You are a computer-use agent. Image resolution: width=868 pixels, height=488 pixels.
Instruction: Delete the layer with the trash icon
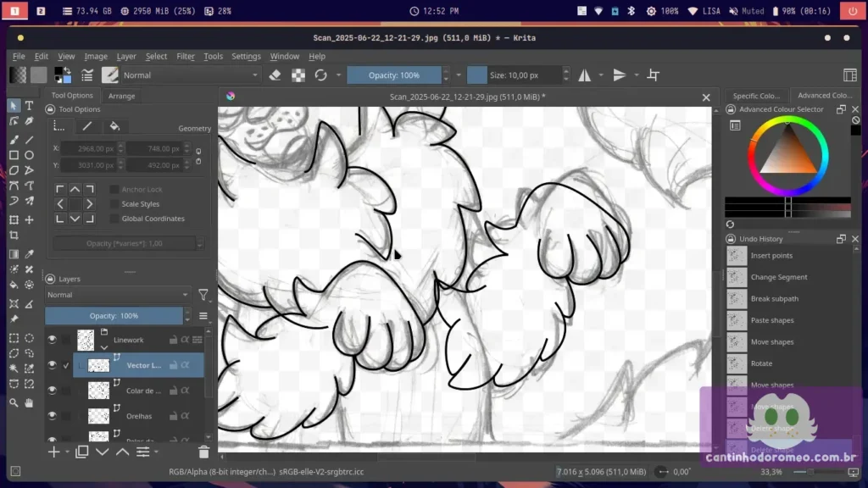pyautogui.click(x=203, y=452)
